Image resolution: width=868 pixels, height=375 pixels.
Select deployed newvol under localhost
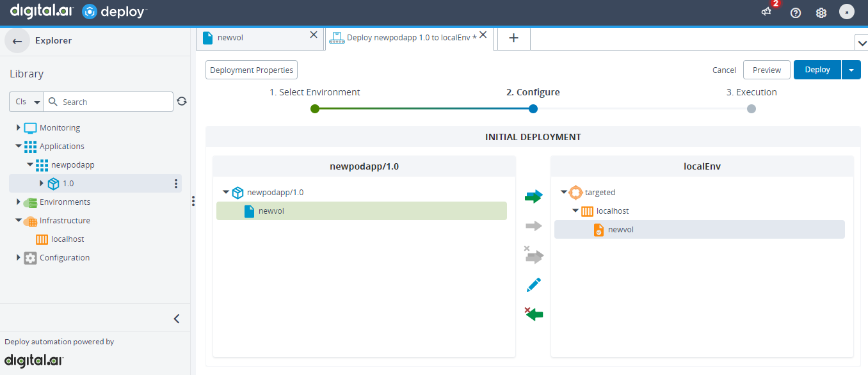pyautogui.click(x=700, y=230)
